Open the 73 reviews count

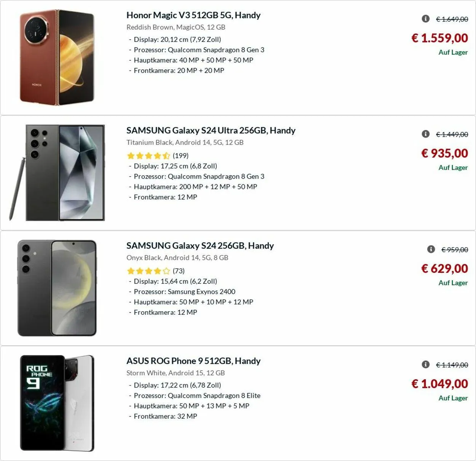click(179, 271)
